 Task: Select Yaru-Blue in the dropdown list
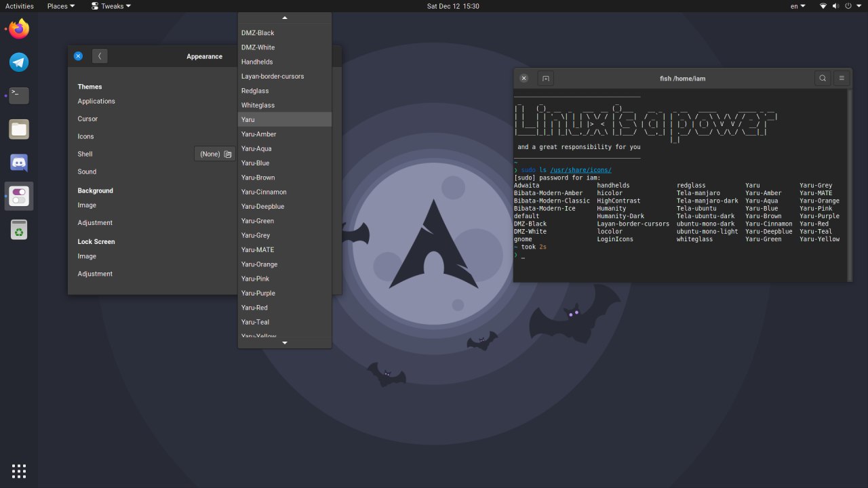[x=285, y=163]
